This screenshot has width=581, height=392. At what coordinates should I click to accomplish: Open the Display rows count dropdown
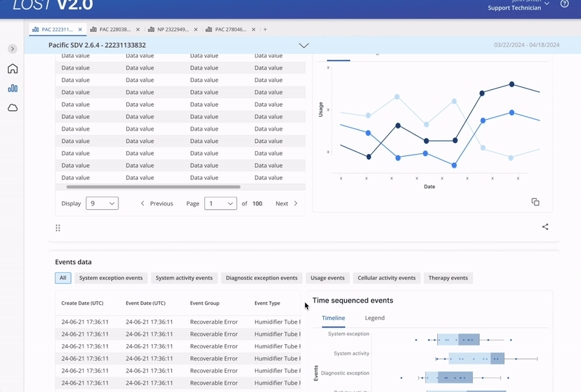coord(102,203)
